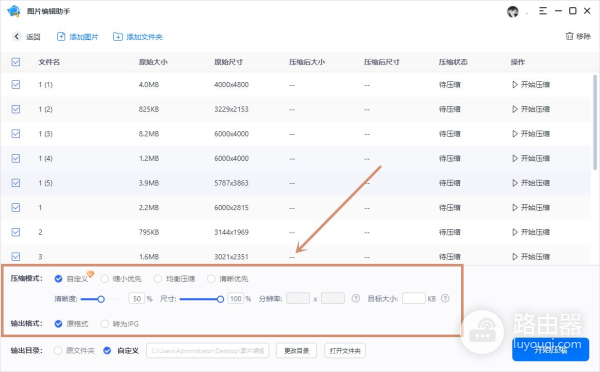Start compressing the 1.6MB file via play icon
600x372 pixels.
[515, 256]
